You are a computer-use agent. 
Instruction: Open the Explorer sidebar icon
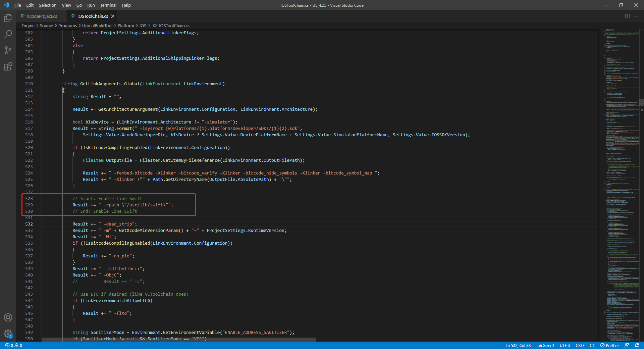click(x=8, y=18)
